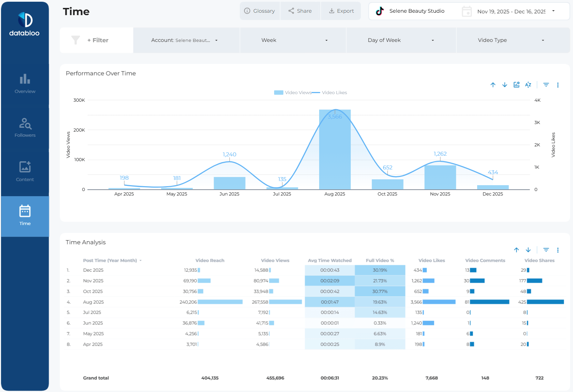Click the Glossary button
Screen dimensions: 573x392
260,11
